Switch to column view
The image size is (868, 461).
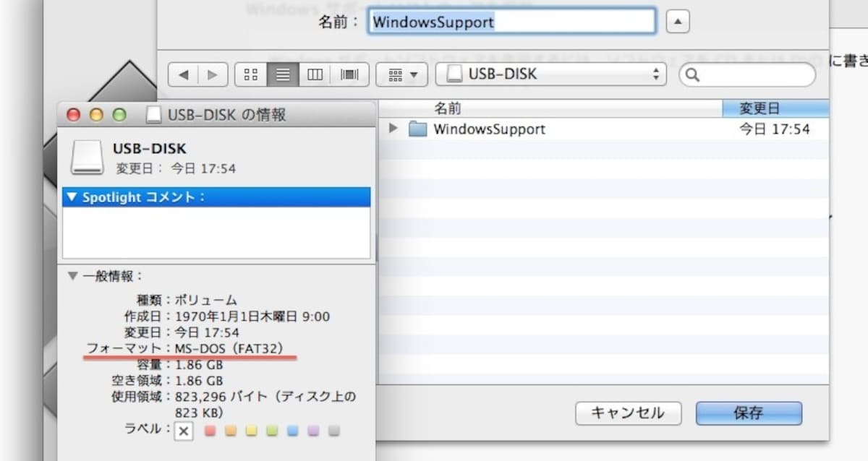tap(315, 74)
